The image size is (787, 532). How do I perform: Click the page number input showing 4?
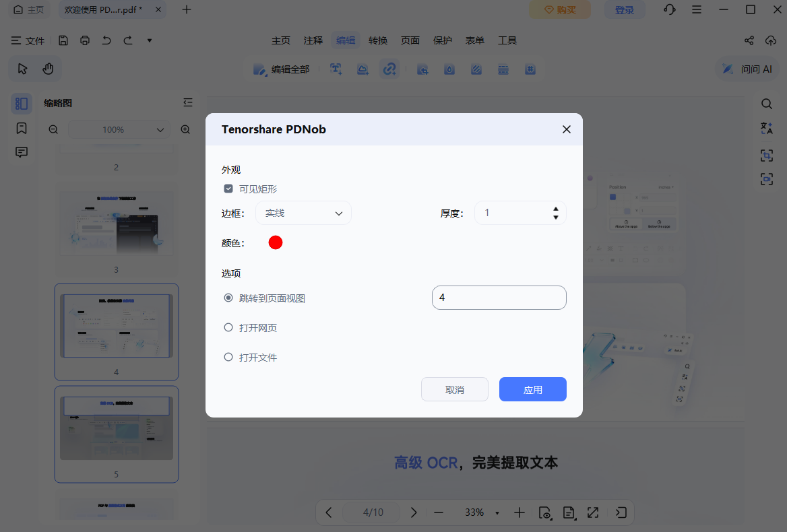click(499, 298)
